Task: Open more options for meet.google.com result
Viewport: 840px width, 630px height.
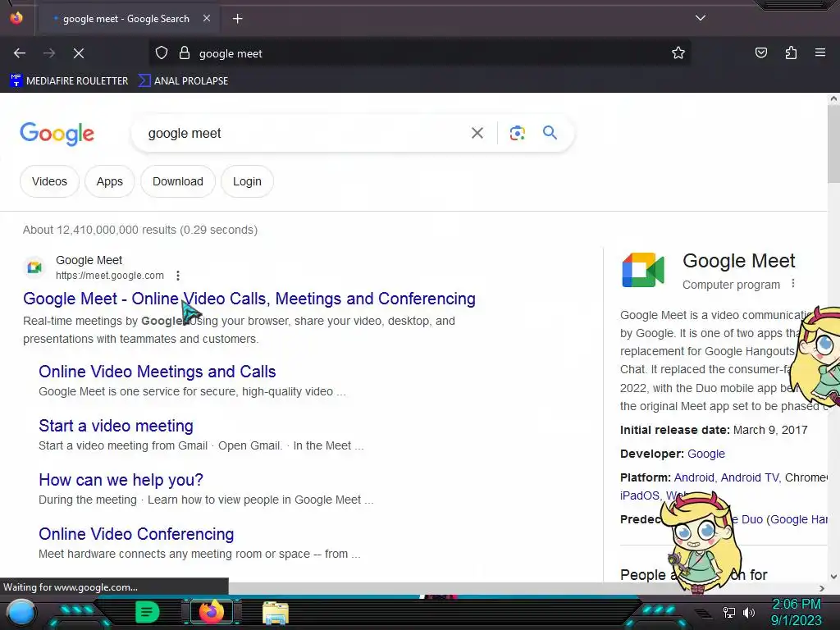Action: click(178, 276)
